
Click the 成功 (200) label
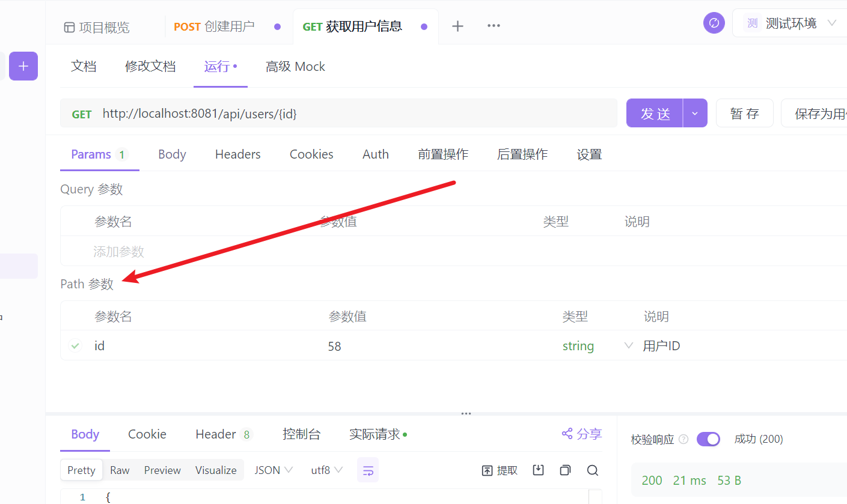759,439
